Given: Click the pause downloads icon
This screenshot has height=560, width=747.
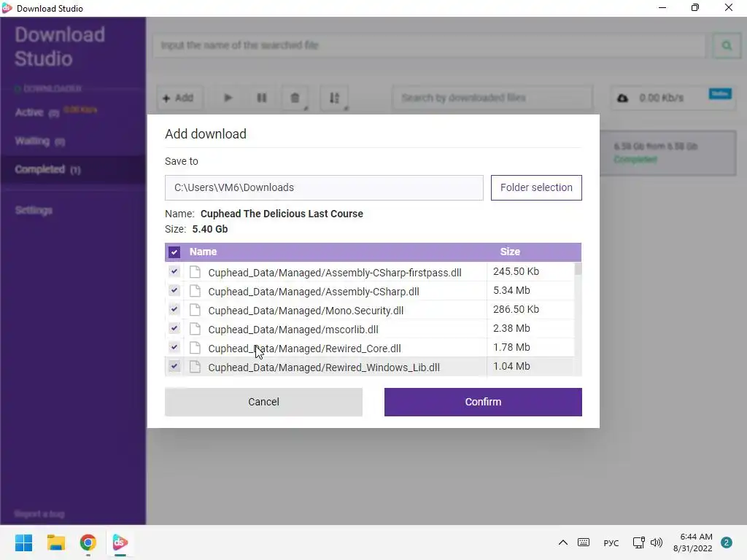Looking at the screenshot, I should click(262, 98).
